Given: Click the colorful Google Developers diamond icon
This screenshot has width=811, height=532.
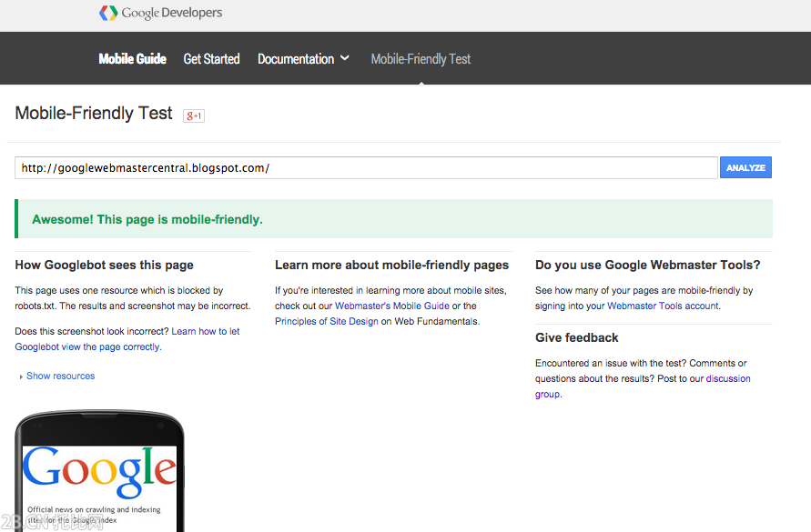Looking at the screenshot, I should coord(107,13).
